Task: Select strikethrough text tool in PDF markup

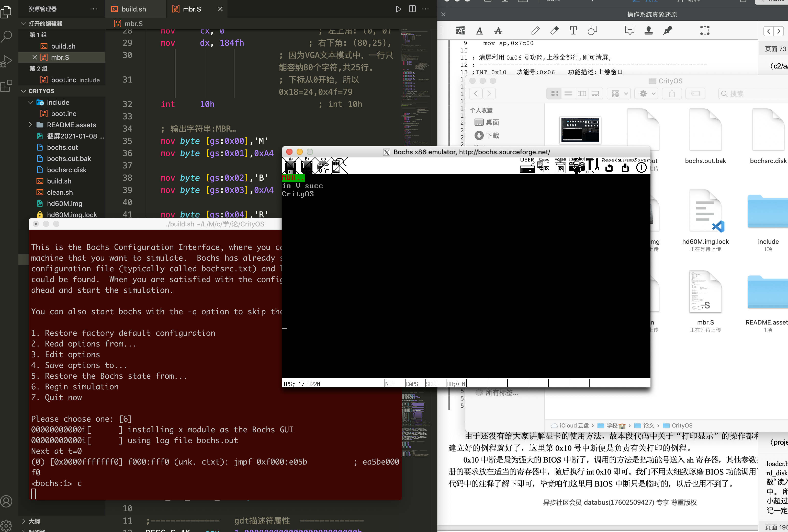Action: [498, 30]
